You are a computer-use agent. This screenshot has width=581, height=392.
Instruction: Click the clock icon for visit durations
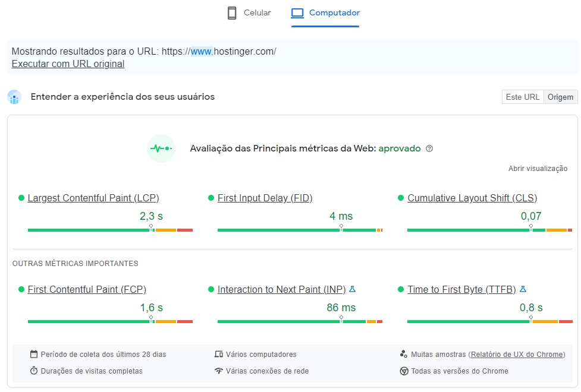(34, 371)
